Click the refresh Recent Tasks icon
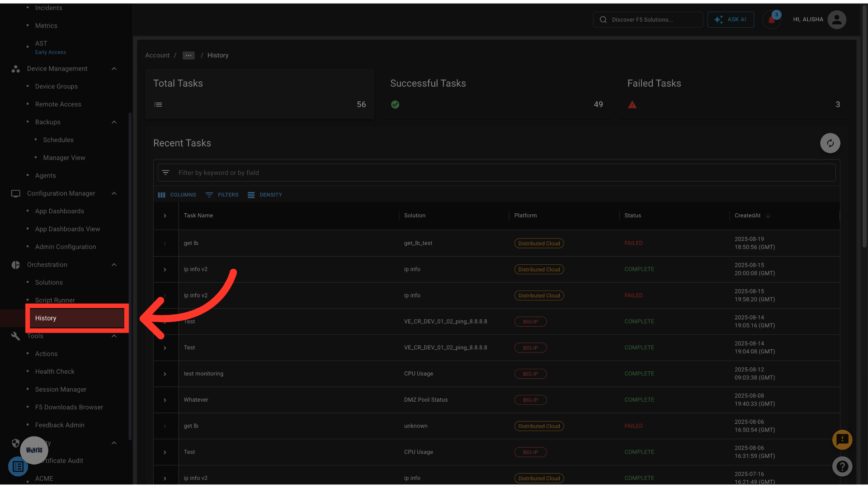Image resolution: width=868 pixels, height=488 pixels. [x=830, y=143]
